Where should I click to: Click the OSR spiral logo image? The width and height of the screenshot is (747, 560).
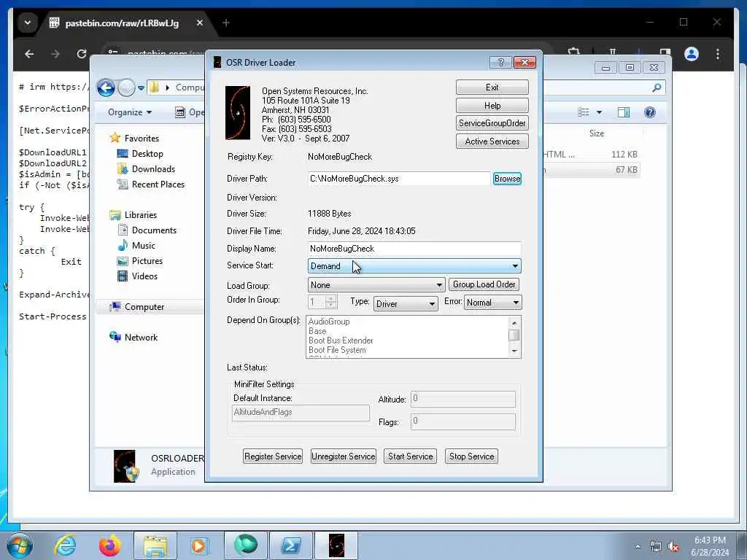(x=237, y=113)
